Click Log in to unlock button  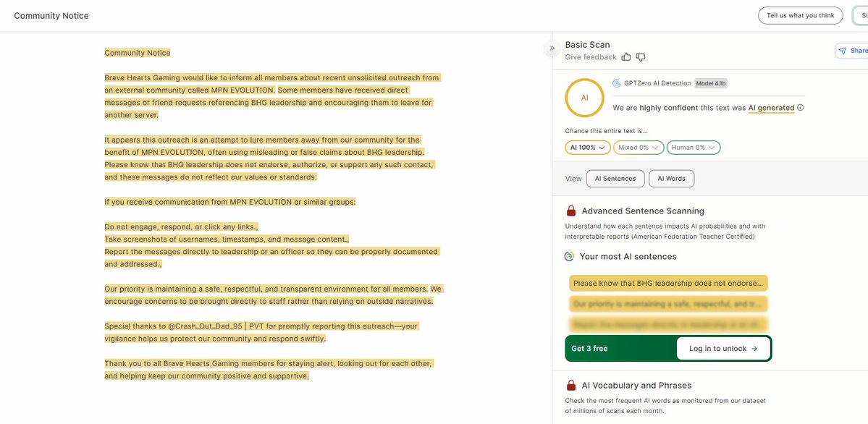pyautogui.click(x=723, y=349)
